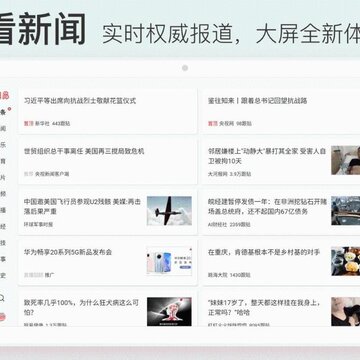Open the headline 习近平等出席向抗战烈士敬献花篮仪式
Image resolution: width=360 pixels, height=360 pixels.
point(80,101)
